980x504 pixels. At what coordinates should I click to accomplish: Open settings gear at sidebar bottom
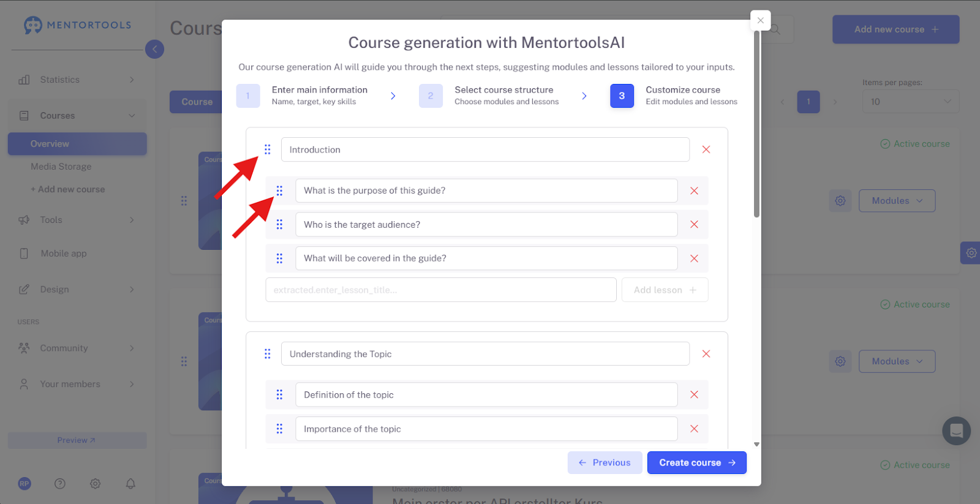click(x=95, y=483)
